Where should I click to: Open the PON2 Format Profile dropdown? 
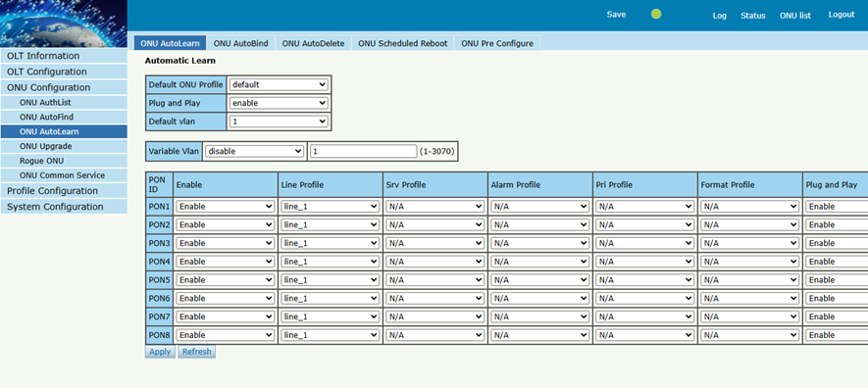(749, 224)
